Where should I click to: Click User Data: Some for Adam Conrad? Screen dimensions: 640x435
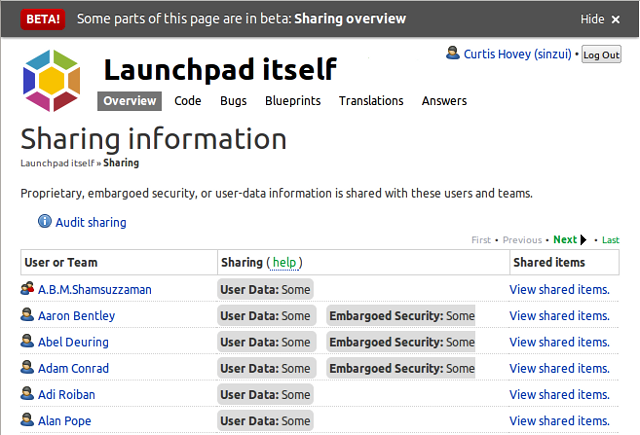pos(267,368)
